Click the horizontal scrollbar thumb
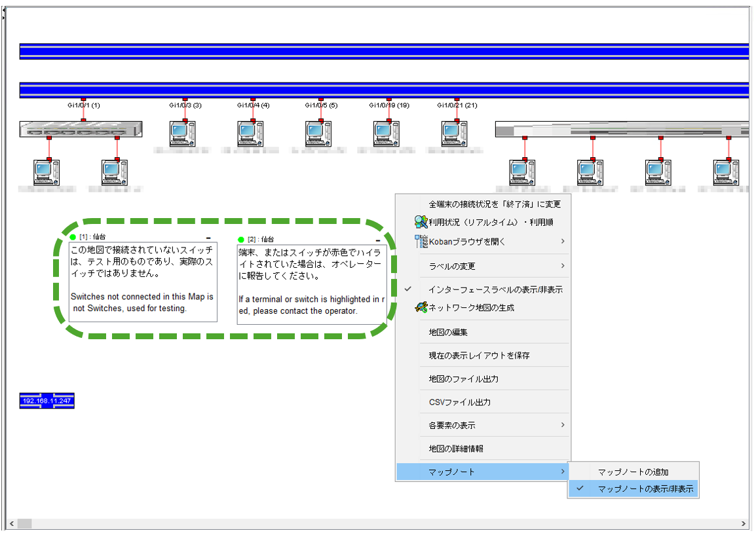756x537 pixels. [x=25, y=523]
